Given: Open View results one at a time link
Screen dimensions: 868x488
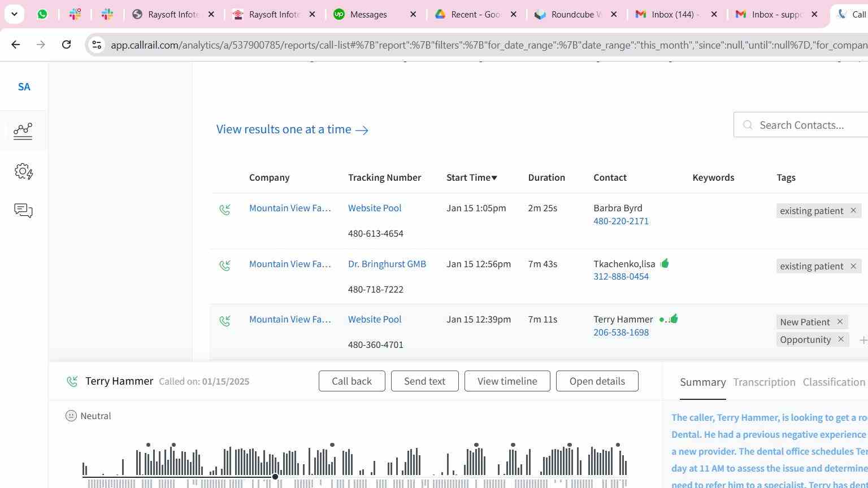Looking at the screenshot, I should (292, 129).
